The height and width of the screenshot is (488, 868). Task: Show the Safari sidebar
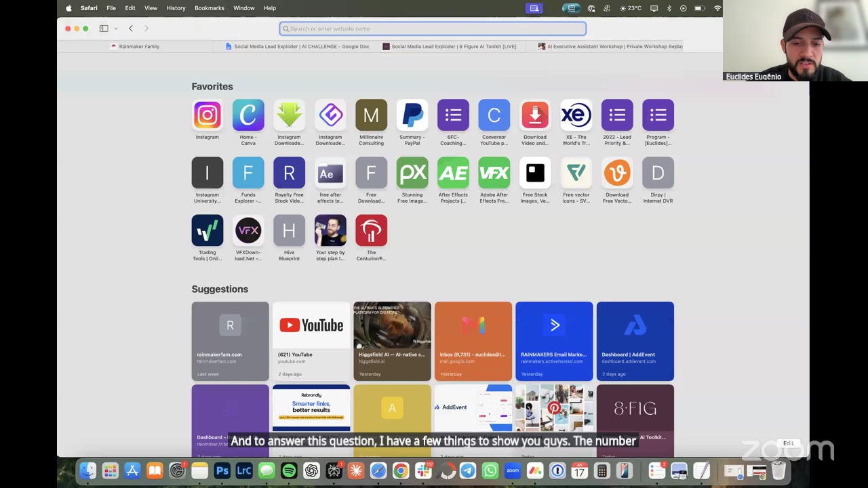(x=104, y=28)
